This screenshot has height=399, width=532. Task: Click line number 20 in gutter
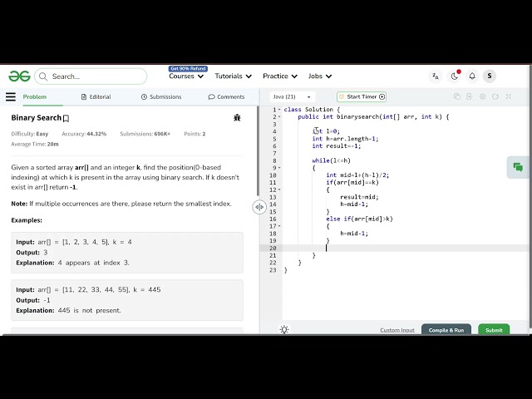pos(273,248)
